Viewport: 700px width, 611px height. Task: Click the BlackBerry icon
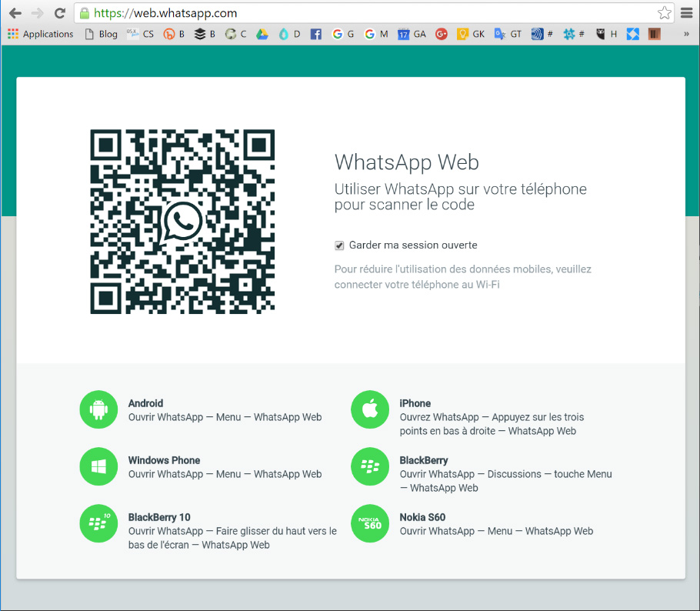click(370, 466)
